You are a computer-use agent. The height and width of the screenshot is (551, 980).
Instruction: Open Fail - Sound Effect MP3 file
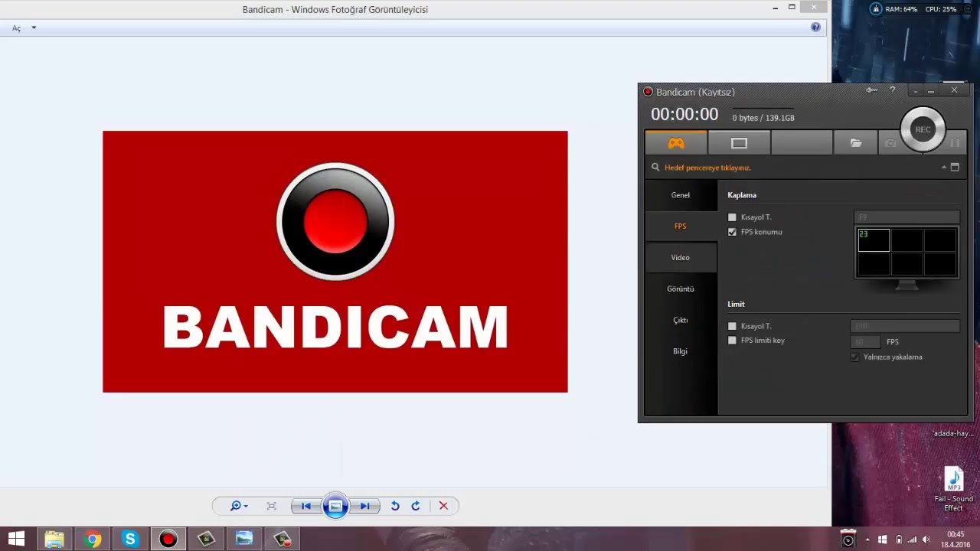coord(953,489)
